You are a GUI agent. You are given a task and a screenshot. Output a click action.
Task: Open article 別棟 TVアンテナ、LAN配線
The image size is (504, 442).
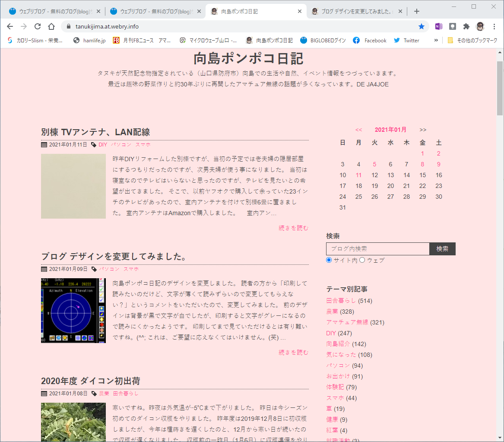point(95,132)
